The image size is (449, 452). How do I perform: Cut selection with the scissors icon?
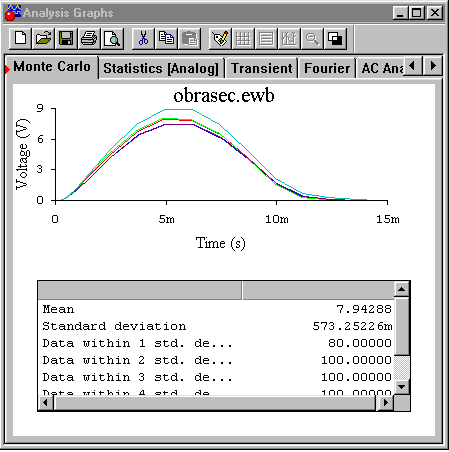pos(143,38)
